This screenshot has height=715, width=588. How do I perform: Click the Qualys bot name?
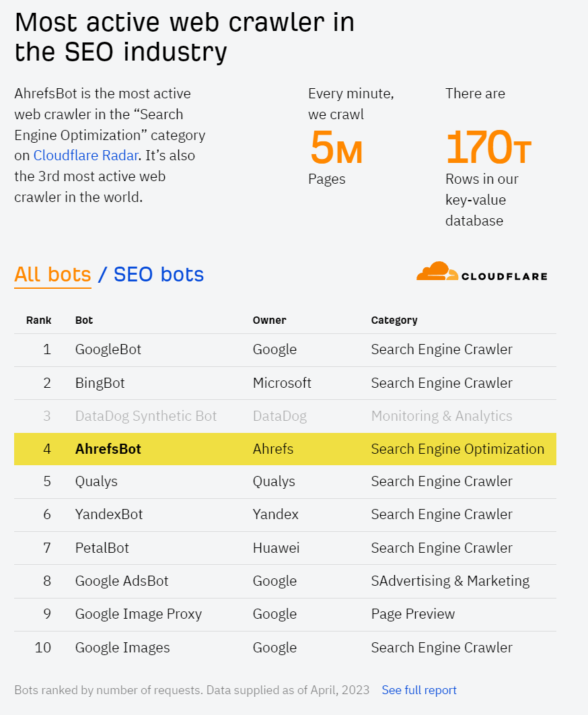pos(96,481)
